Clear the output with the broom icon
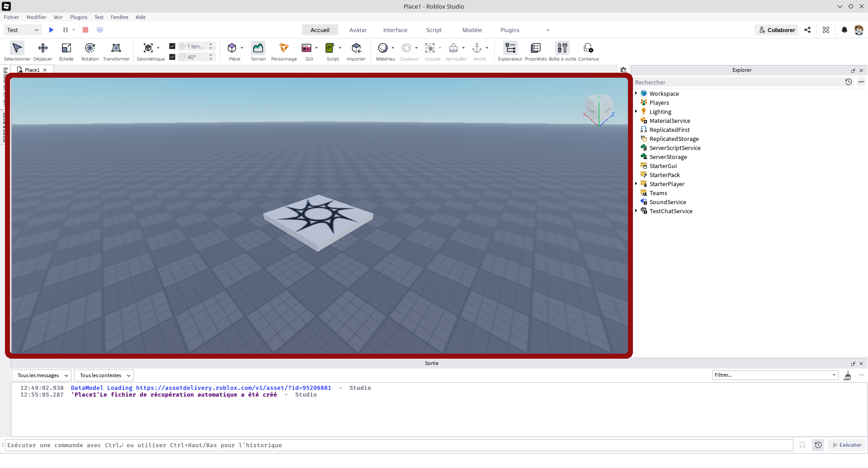The width and height of the screenshot is (868, 468). point(848,375)
